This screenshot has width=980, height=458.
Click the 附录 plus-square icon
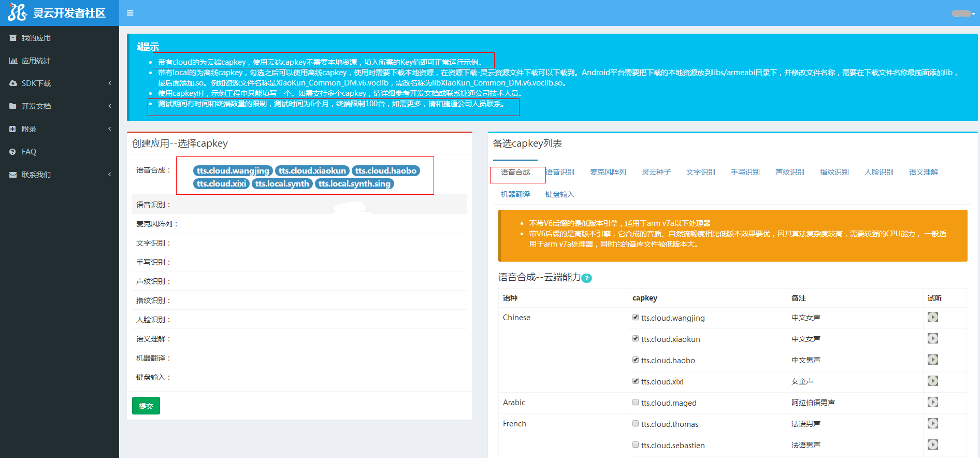click(x=12, y=129)
